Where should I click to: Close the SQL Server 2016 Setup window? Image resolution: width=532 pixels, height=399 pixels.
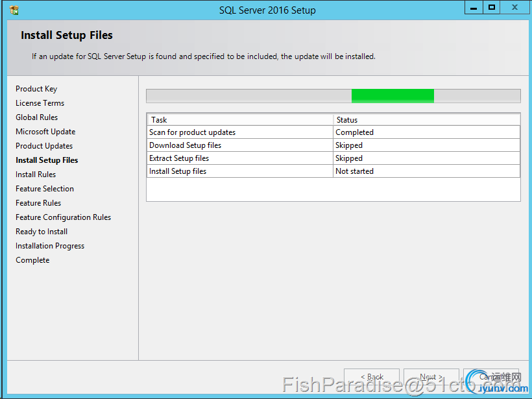(514, 8)
